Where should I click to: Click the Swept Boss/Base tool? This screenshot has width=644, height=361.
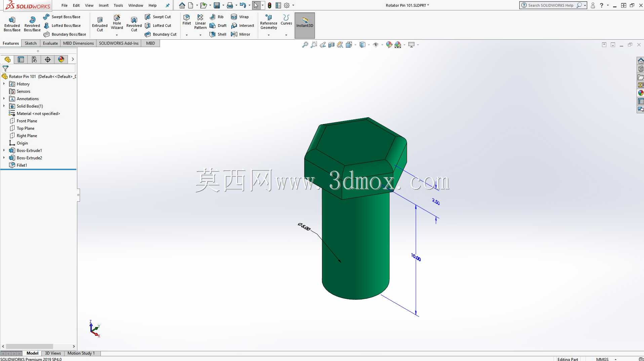point(62,17)
